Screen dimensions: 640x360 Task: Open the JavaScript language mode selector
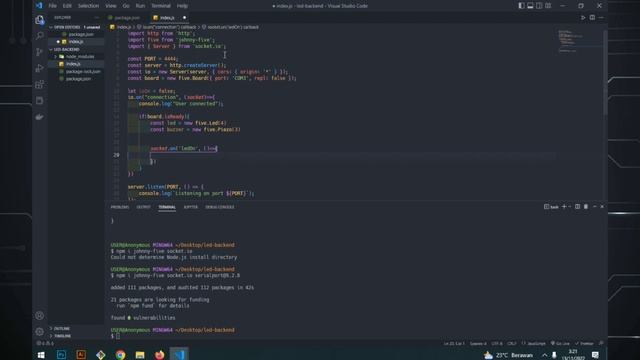(x=534, y=343)
